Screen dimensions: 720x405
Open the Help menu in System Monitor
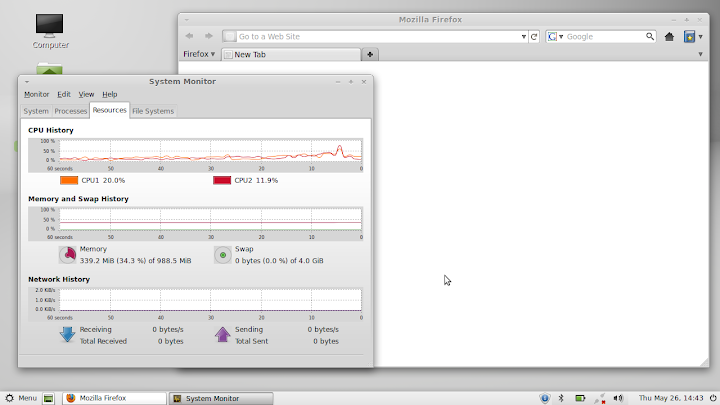point(110,94)
